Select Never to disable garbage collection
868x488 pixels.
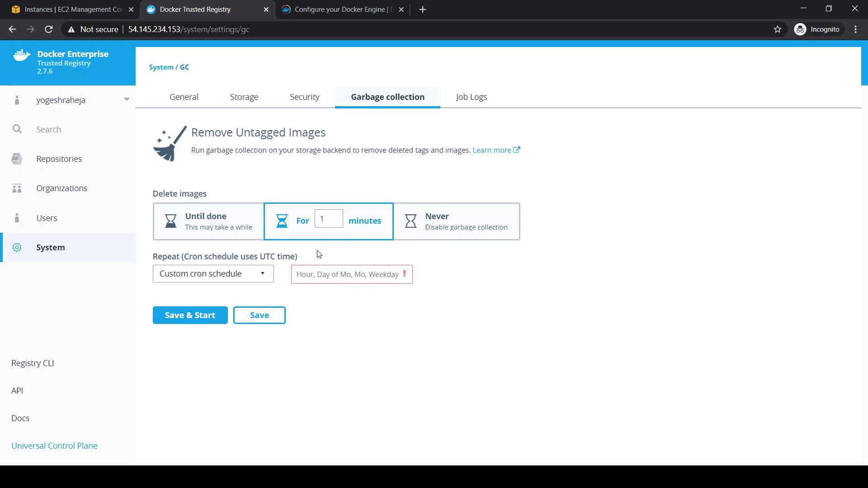coord(457,221)
